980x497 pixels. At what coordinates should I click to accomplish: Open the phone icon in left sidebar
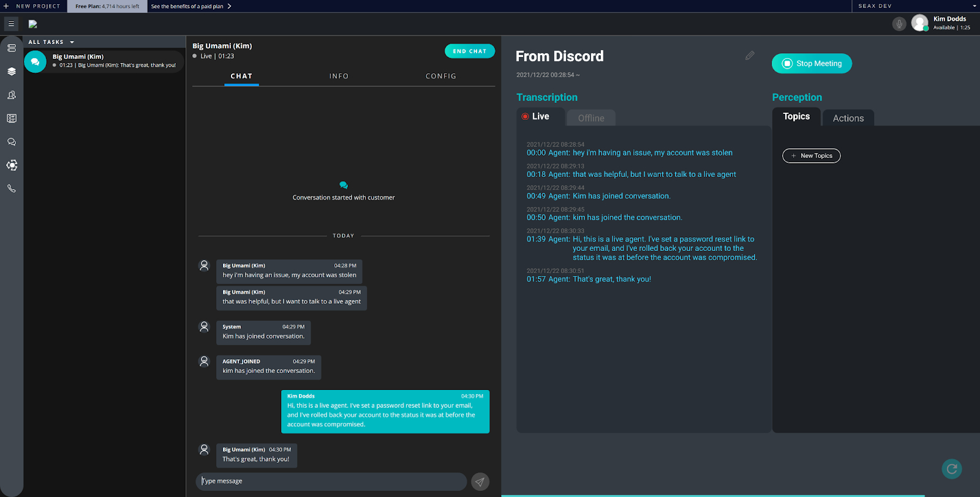(x=12, y=189)
